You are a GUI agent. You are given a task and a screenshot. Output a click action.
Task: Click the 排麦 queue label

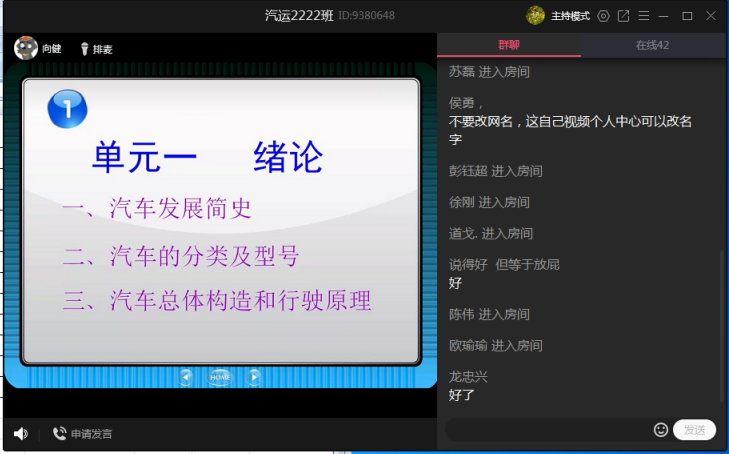[102, 49]
